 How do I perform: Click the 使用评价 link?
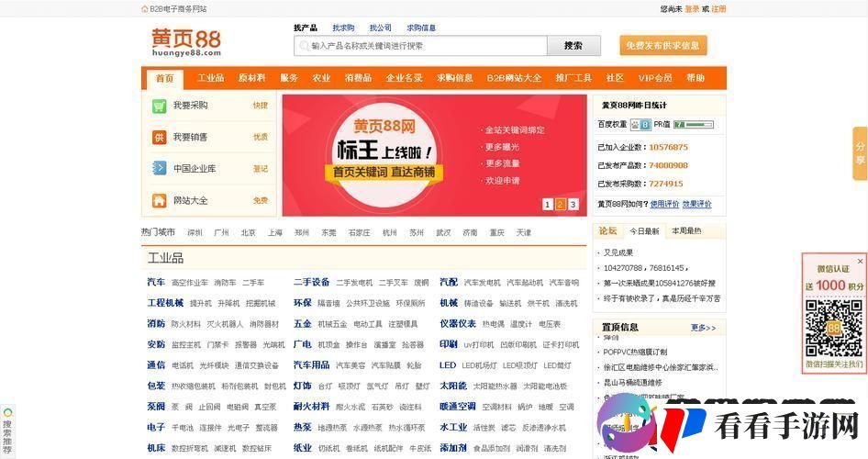(665, 205)
